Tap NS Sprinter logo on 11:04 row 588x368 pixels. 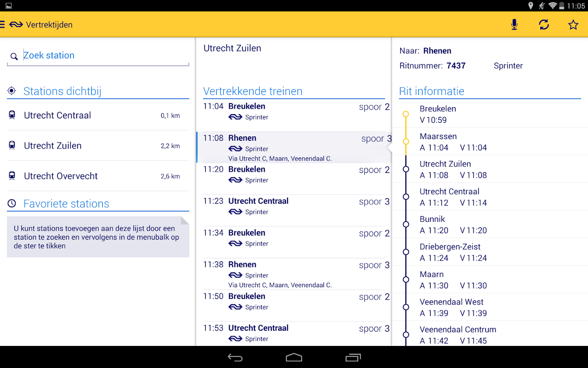pyautogui.click(x=235, y=117)
